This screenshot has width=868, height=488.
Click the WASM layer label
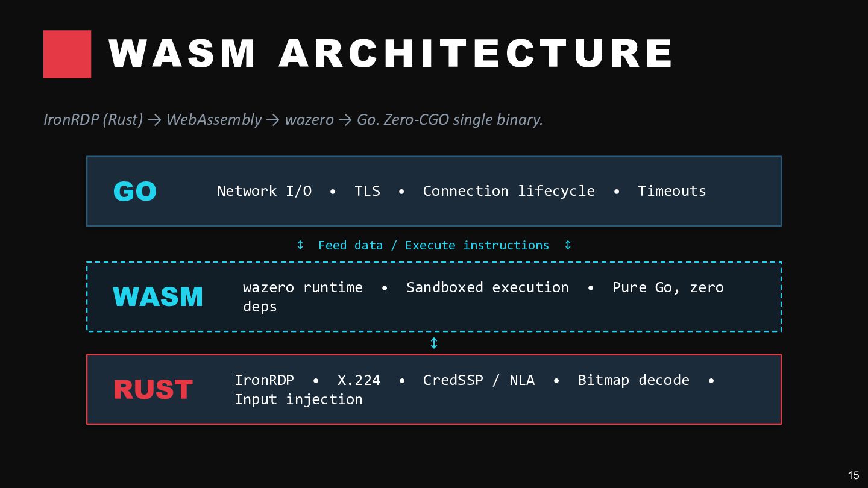(158, 297)
